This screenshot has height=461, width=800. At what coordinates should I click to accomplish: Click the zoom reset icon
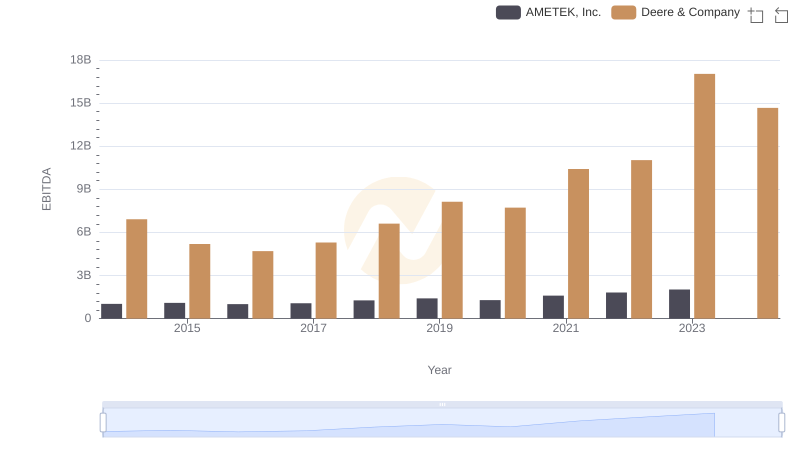click(781, 15)
